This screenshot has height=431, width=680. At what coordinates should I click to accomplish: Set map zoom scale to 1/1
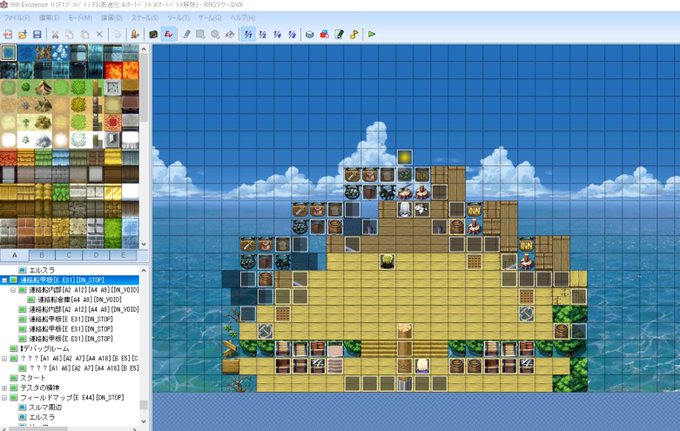pyautogui.click(x=248, y=34)
